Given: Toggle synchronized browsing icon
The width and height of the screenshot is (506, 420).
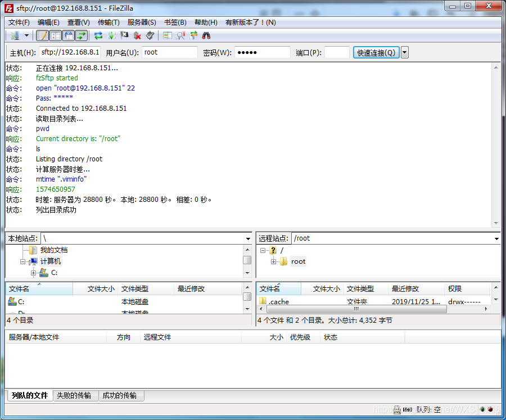Looking at the screenshot, I should 193,35.
